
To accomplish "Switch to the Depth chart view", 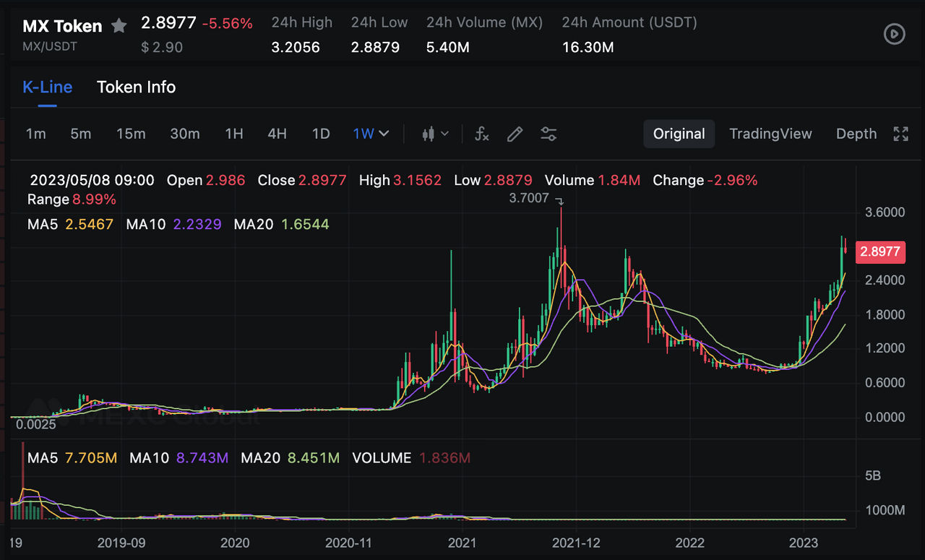I will (856, 134).
